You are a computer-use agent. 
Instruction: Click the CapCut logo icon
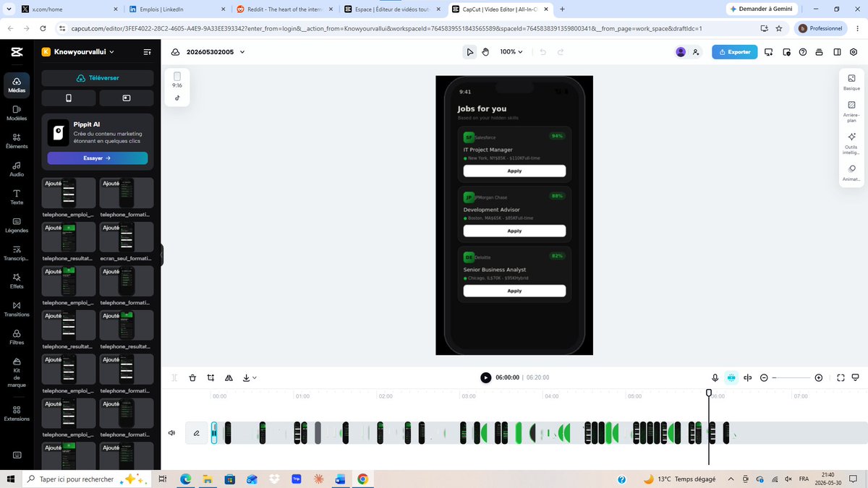click(x=17, y=51)
